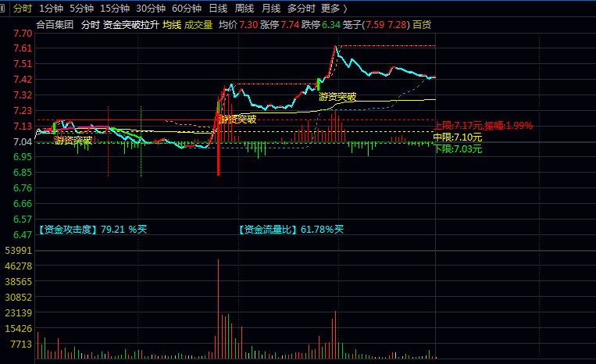Open the 月线 monthly chart tab
The height and width of the screenshot is (364, 596).
pos(271,9)
